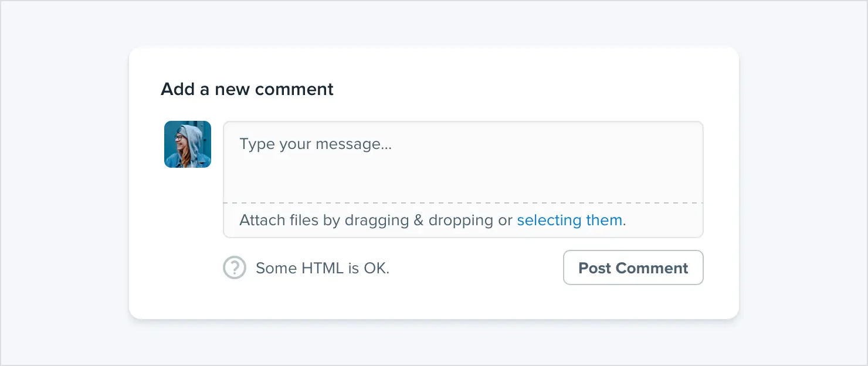Select the "Add a new comment" heading
Screen dimensions: 868x366
(247, 89)
